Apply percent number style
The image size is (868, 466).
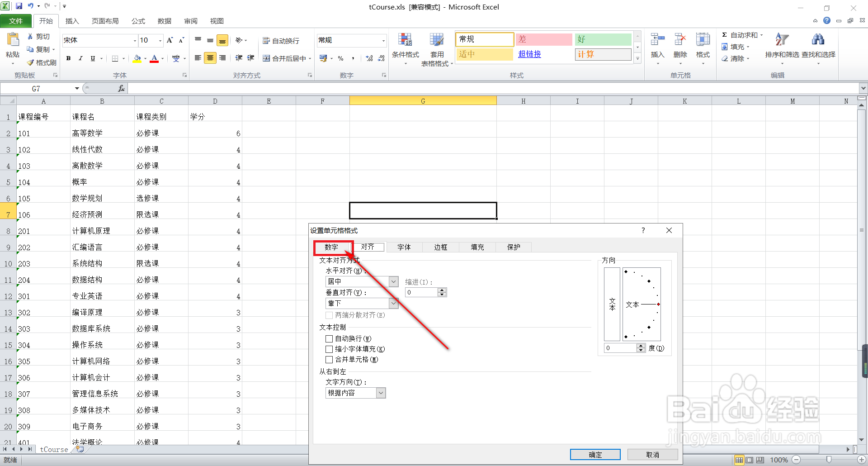pyautogui.click(x=340, y=58)
